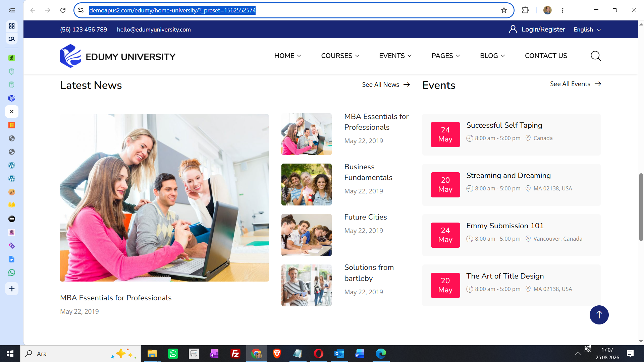This screenshot has height=362, width=644.
Task: Open the Successful Self Taping event
Action: click(x=504, y=125)
